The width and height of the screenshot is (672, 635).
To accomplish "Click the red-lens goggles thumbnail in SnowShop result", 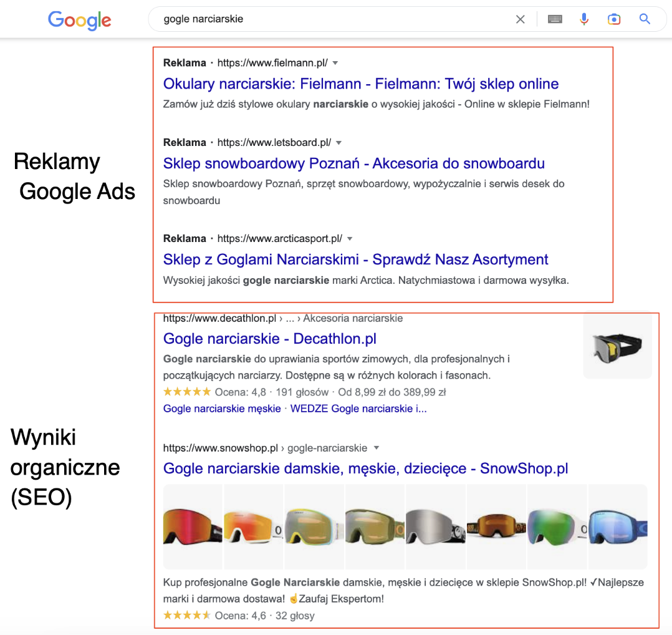I will [193, 526].
